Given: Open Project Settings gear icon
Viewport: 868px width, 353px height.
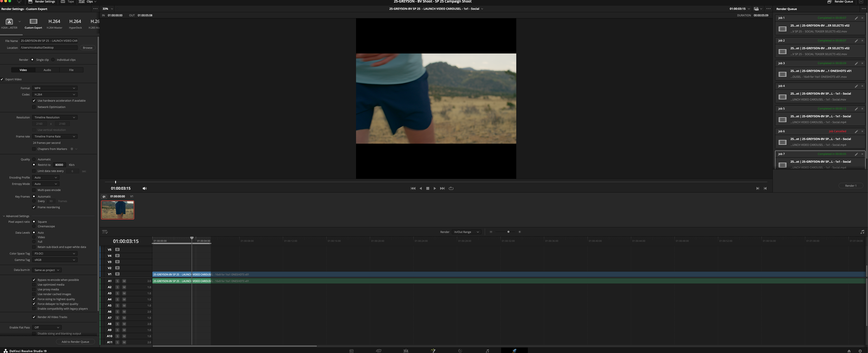Looking at the screenshot, I should [x=860, y=351].
